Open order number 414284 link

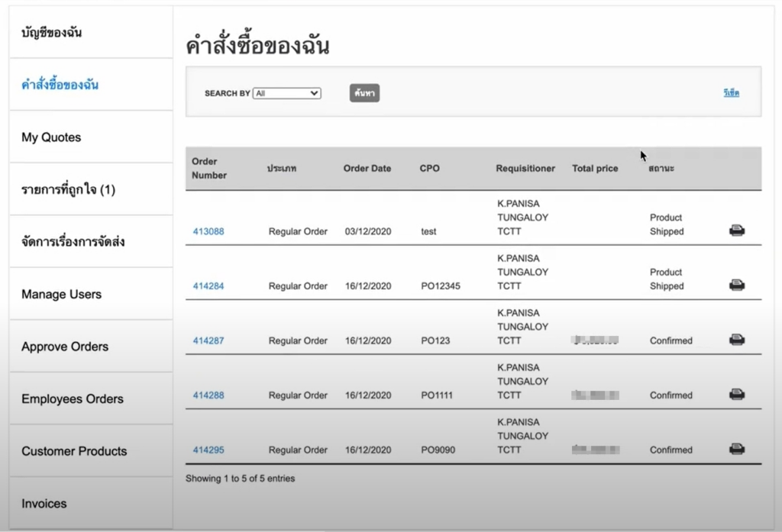click(x=208, y=286)
